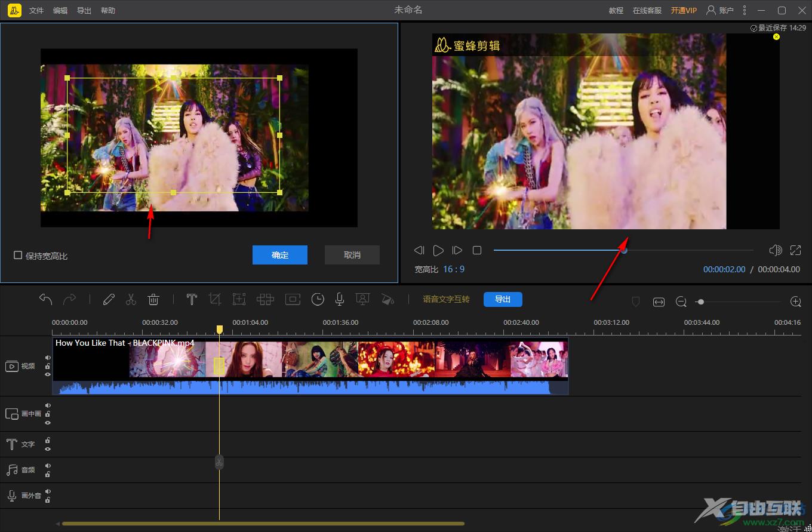Image resolution: width=812 pixels, height=532 pixels.
Task: Open the screen recording tool
Action: tap(362, 299)
